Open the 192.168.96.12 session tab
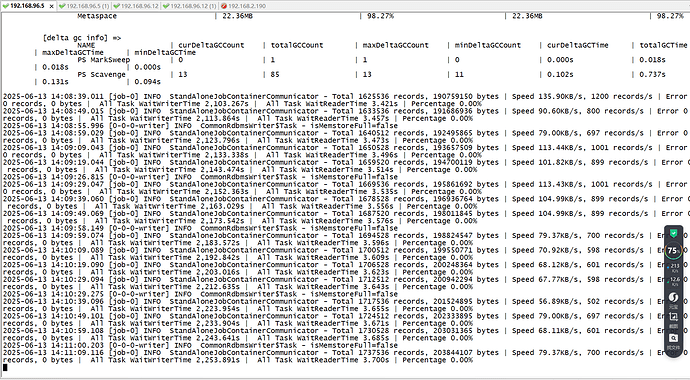The width and height of the screenshot is (690, 380). 136,6
